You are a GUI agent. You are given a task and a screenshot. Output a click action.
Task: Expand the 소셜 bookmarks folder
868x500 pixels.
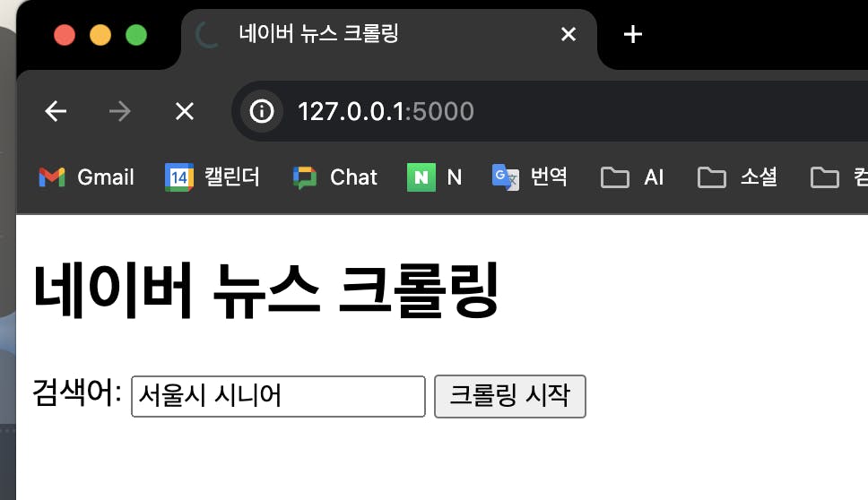click(x=737, y=177)
